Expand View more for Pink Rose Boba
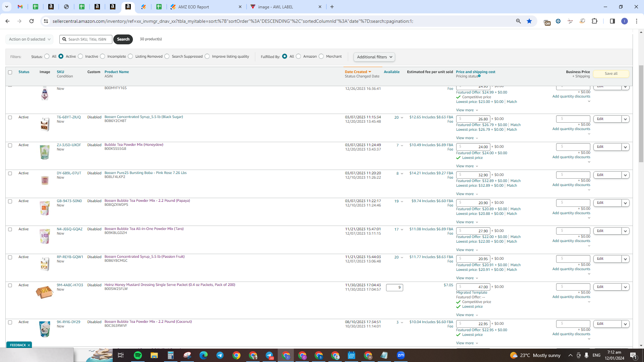This screenshot has width=644, height=362. (x=467, y=194)
